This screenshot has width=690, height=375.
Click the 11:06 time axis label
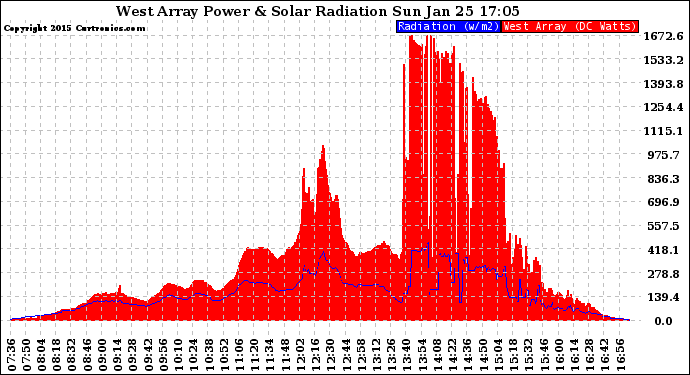(x=239, y=355)
